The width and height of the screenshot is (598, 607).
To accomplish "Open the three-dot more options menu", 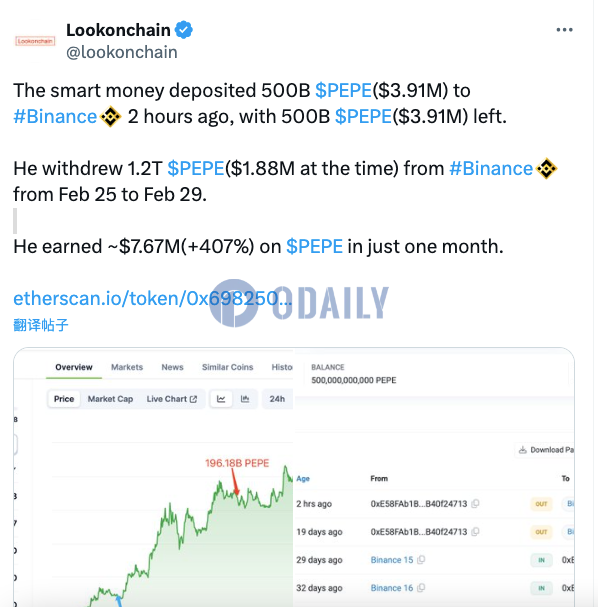I will point(564,30).
